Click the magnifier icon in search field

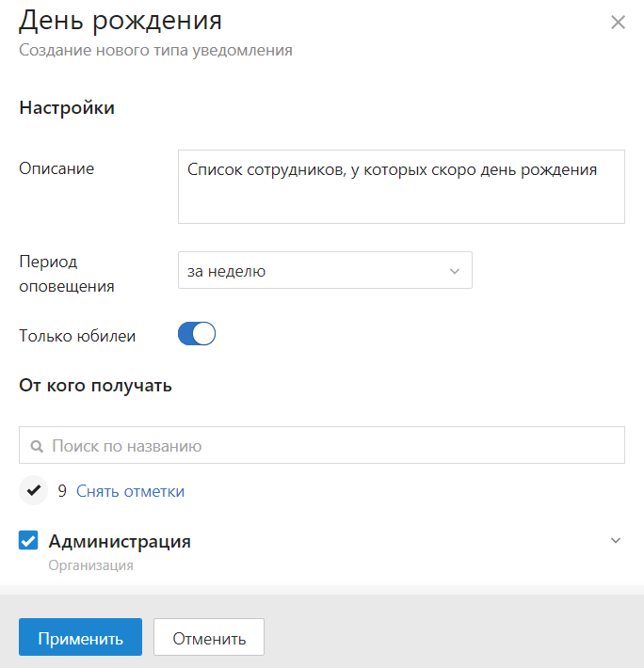pyautogui.click(x=37, y=446)
